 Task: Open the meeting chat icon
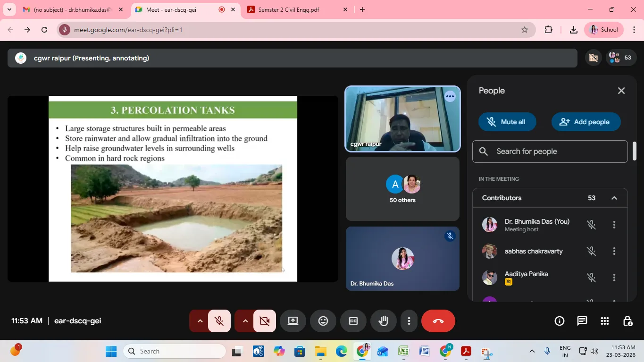pyautogui.click(x=582, y=321)
